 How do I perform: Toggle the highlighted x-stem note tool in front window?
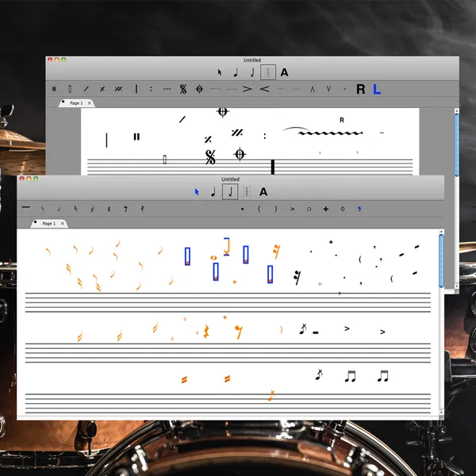click(230, 191)
